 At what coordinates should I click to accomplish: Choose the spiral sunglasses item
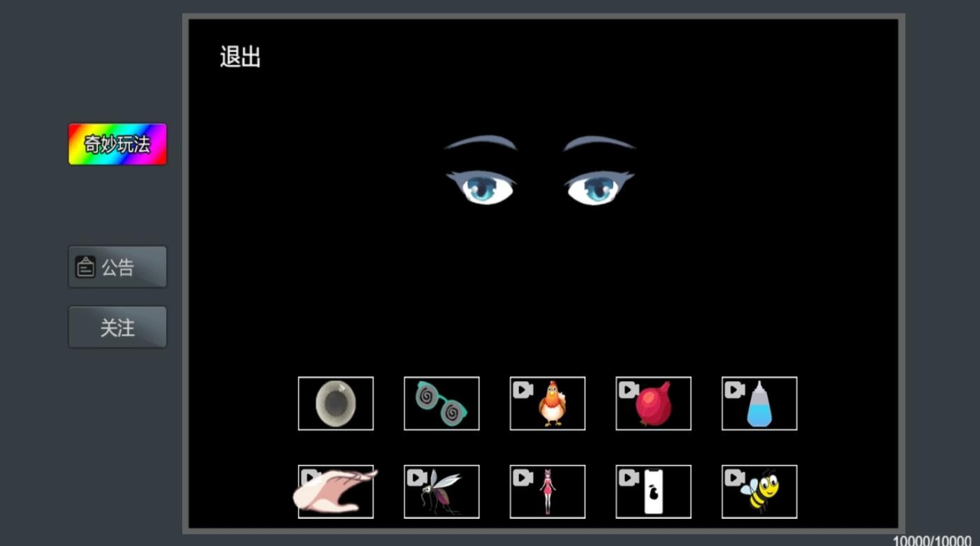[441, 404]
